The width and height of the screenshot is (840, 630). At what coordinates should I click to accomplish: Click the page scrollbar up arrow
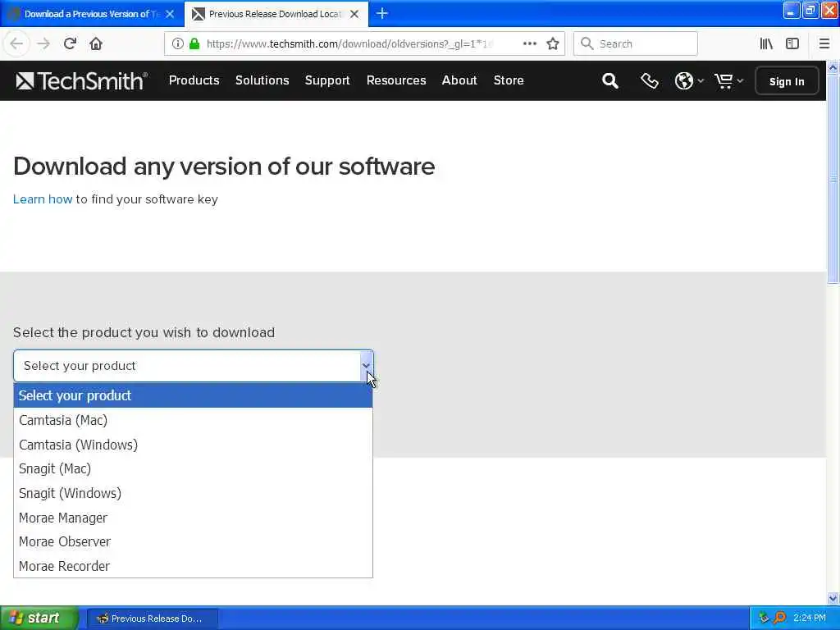[833, 67]
